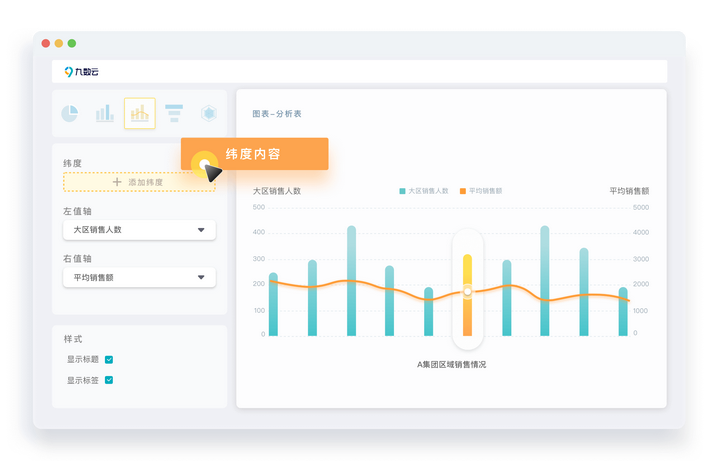720x461 pixels.
Task: Click 添加纬度 add dimension box
Action: coord(140,182)
